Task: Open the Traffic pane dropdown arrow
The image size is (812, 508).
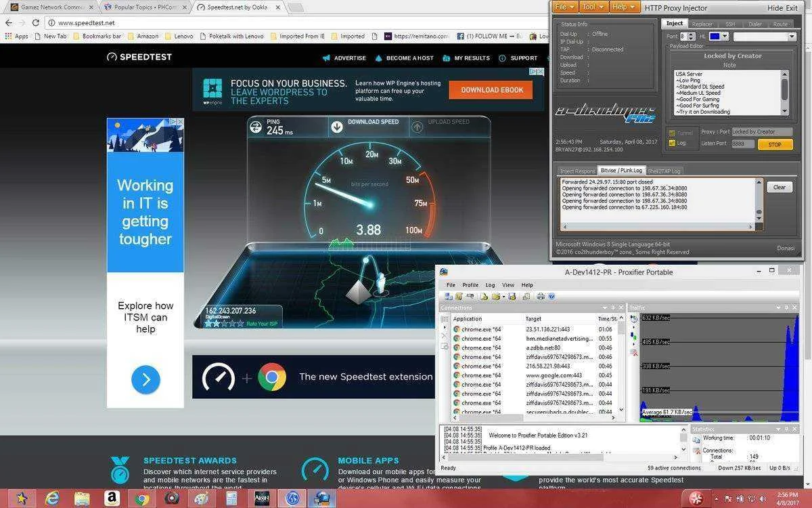Action: click(778, 308)
